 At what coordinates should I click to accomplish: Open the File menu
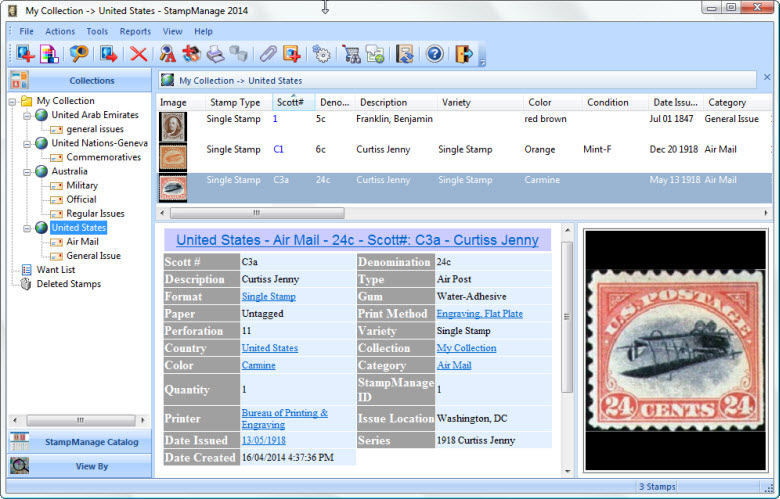pos(26,31)
